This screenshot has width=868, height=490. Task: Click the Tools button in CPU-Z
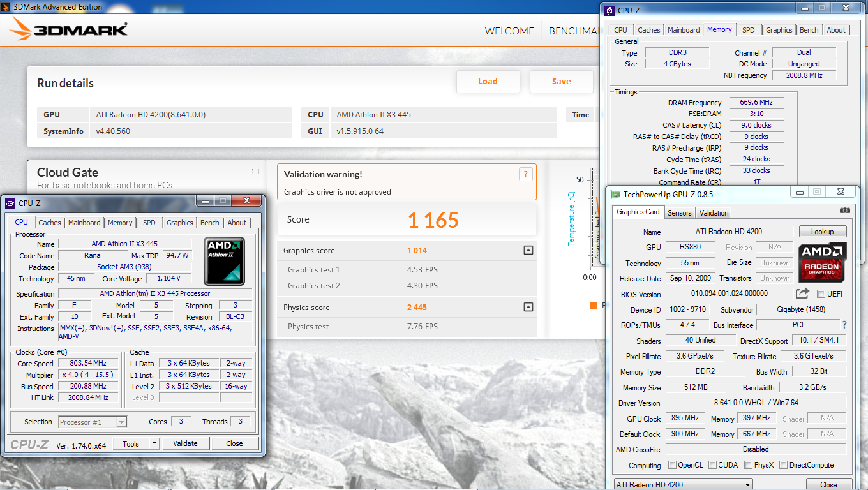click(131, 443)
